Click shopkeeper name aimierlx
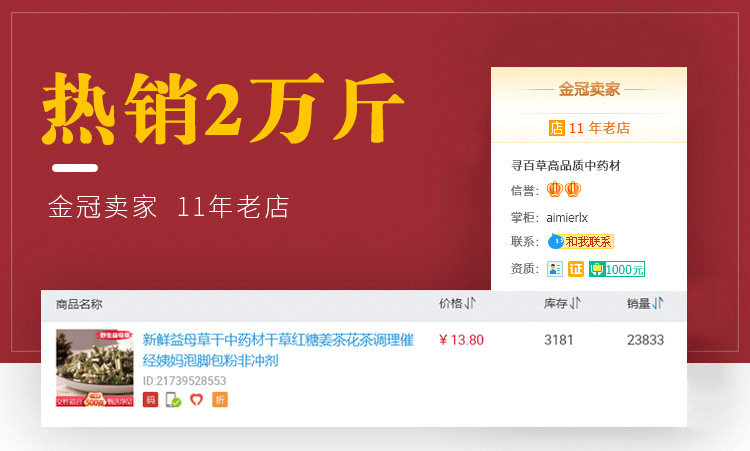 (x=567, y=218)
